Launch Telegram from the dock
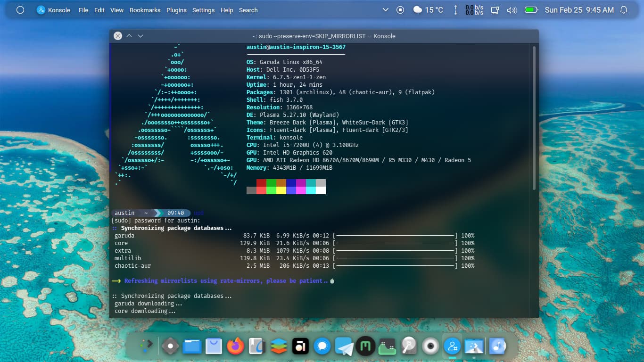The height and width of the screenshot is (362, 644). 344,346
